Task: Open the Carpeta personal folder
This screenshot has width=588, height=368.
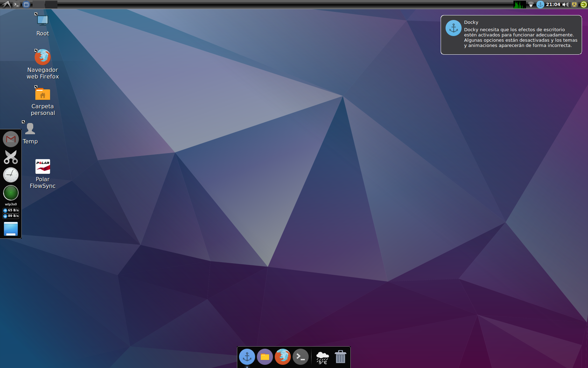Action: click(42, 94)
